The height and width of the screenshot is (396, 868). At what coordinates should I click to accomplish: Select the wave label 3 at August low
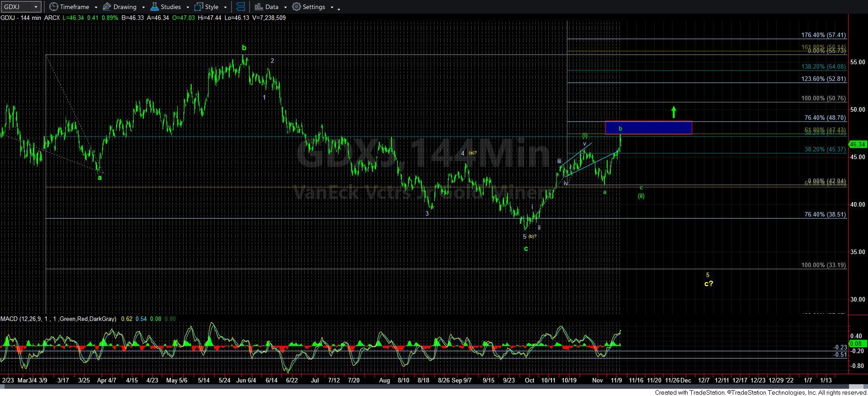427,213
